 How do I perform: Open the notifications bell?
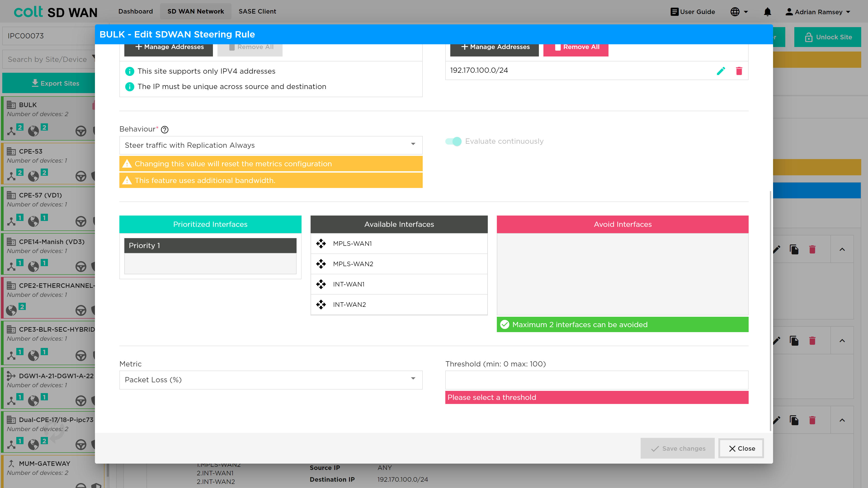767,12
